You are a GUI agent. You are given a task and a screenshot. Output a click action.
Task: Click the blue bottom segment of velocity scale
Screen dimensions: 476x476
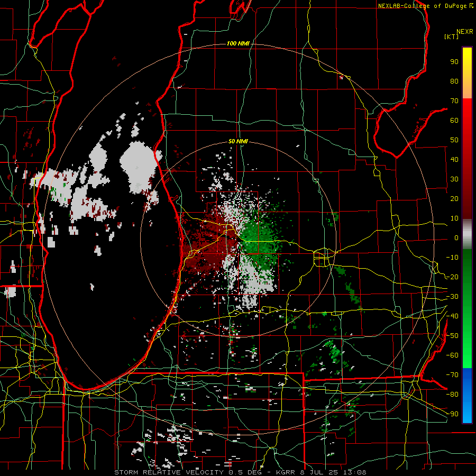coord(467,396)
